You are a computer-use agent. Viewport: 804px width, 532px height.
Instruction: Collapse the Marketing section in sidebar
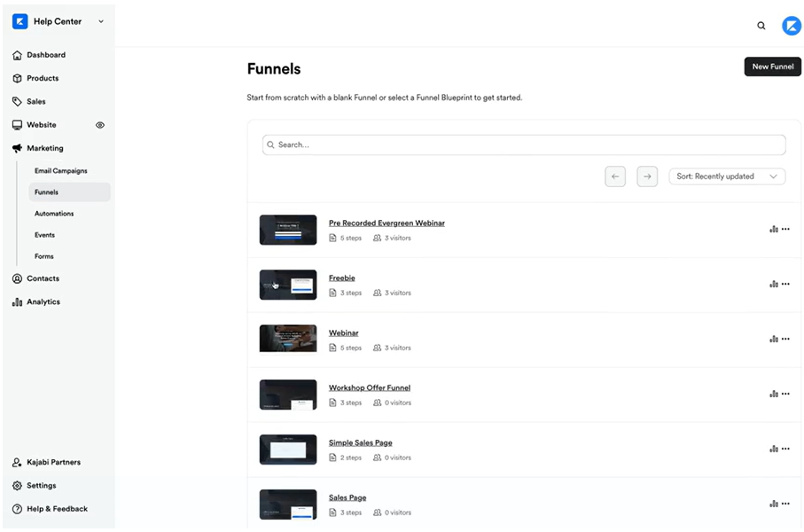tap(44, 148)
